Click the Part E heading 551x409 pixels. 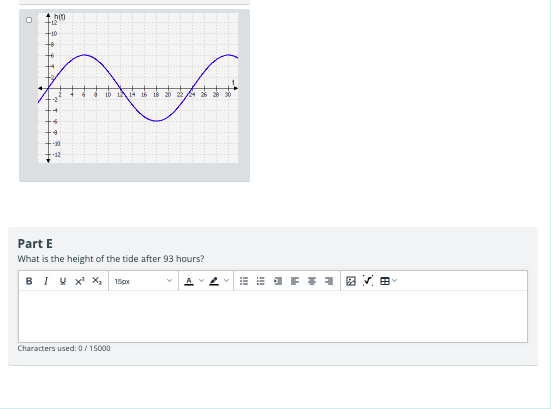35,244
